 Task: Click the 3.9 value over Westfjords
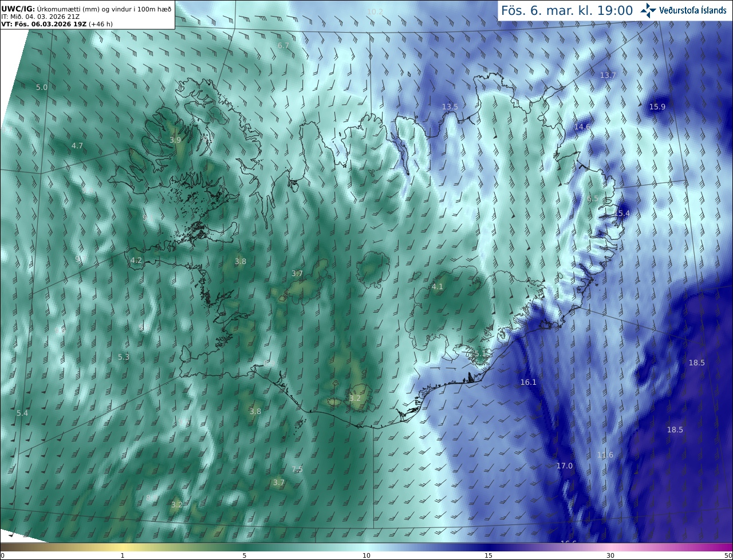pyautogui.click(x=175, y=140)
